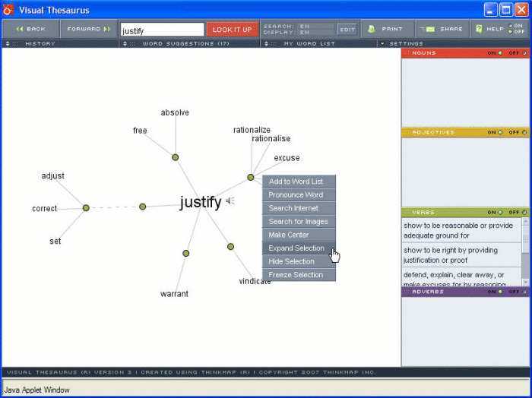Image resolution: width=532 pixels, height=398 pixels.
Task: Choose Search for Images in context menu
Action: (299, 221)
